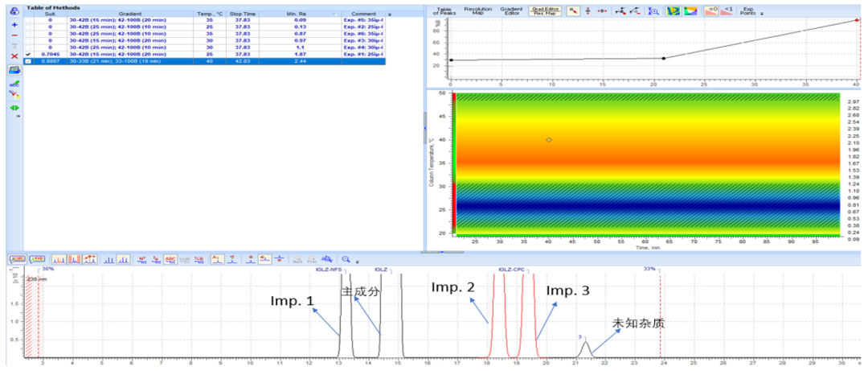Image resolution: width=868 pixels, height=371 pixels.
Task: Click the IGLZ-CPC peak label
Action: click(x=511, y=270)
